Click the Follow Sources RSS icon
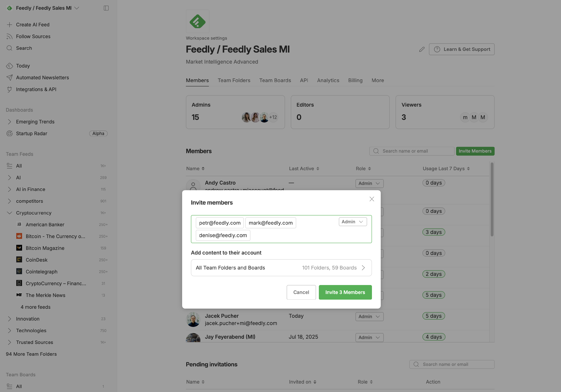561x392 pixels. point(9,36)
